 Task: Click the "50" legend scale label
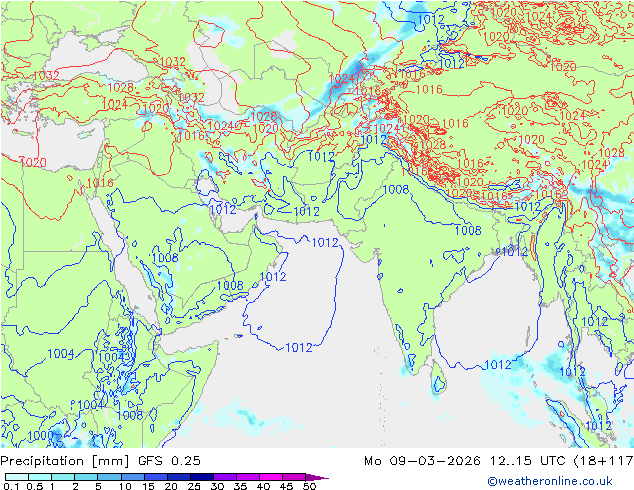click(310, 486)
